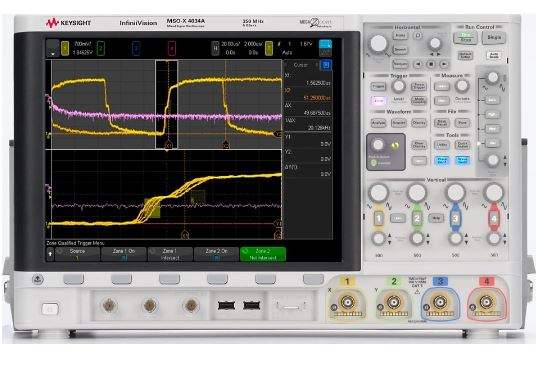Open the Acquire menu key
The image size is (557, 367).
pyautogui.click(x=399, y=123)
